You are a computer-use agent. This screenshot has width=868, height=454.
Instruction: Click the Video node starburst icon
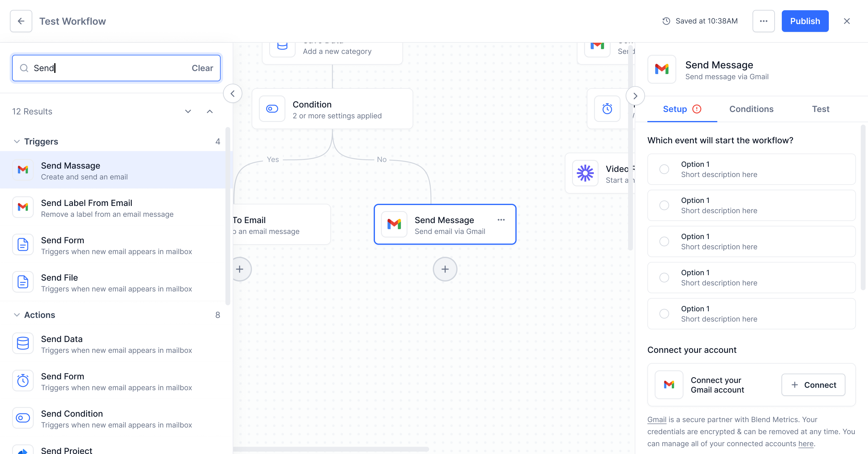coord(585,173)
